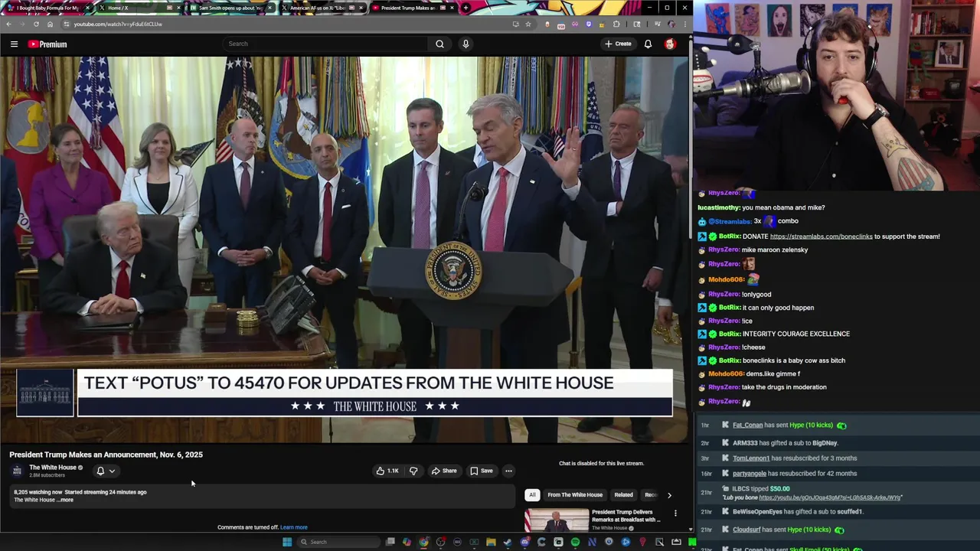Click 'take the drugs in moderation' chat message

(x=784, y=387)
